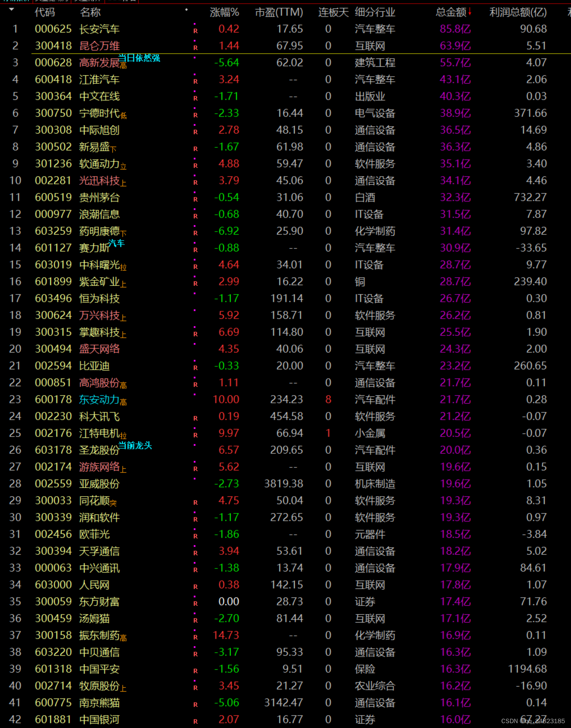Screen dimensions: 571x728
Task: Open the column menu triangle at top-left
Action: click(12, 9)
